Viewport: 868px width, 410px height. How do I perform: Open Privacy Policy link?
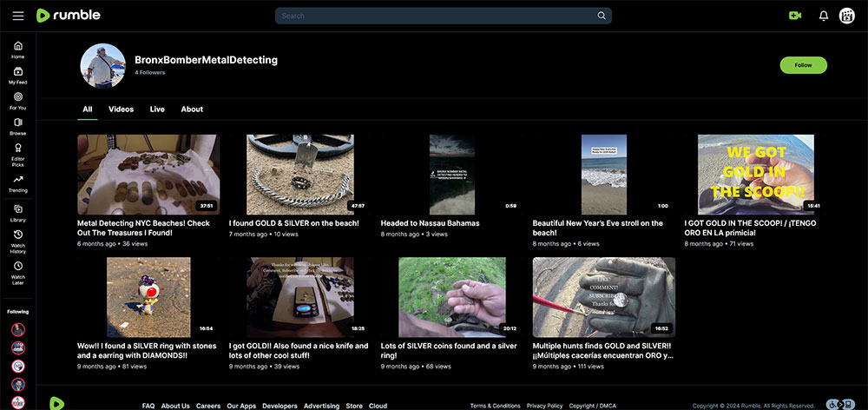[x=545, y=407]
